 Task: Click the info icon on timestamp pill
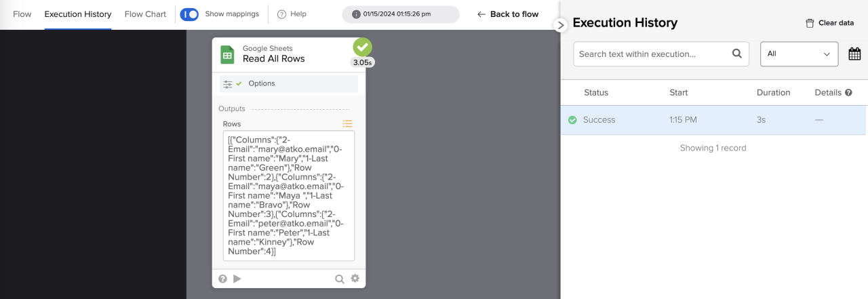(356, 14)
